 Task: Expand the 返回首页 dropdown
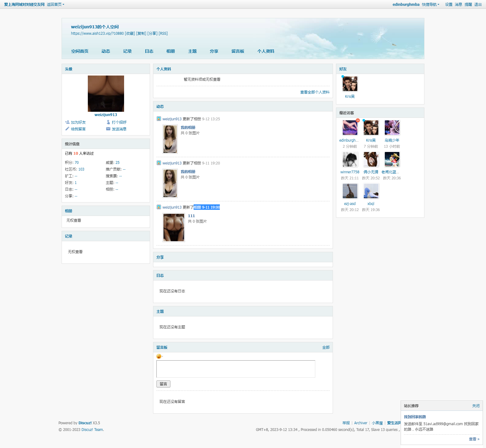pyautogui.click(x=55, y=5)
